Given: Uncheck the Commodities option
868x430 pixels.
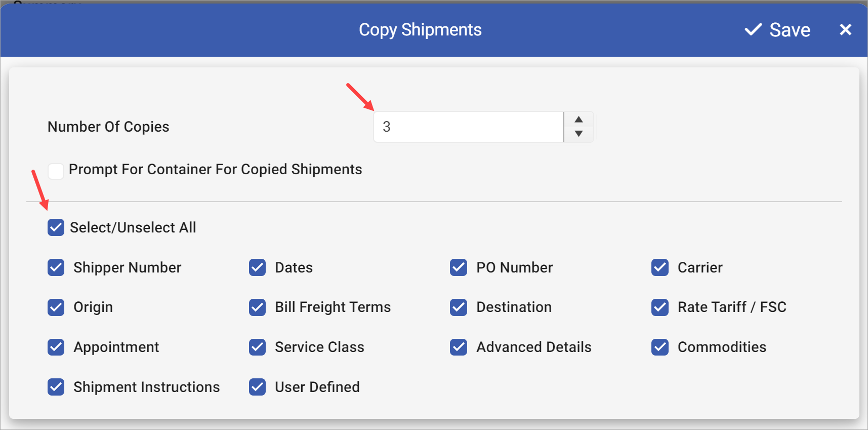Looking at the screenshot, I should pyautogui.click(x=660, y=347).
